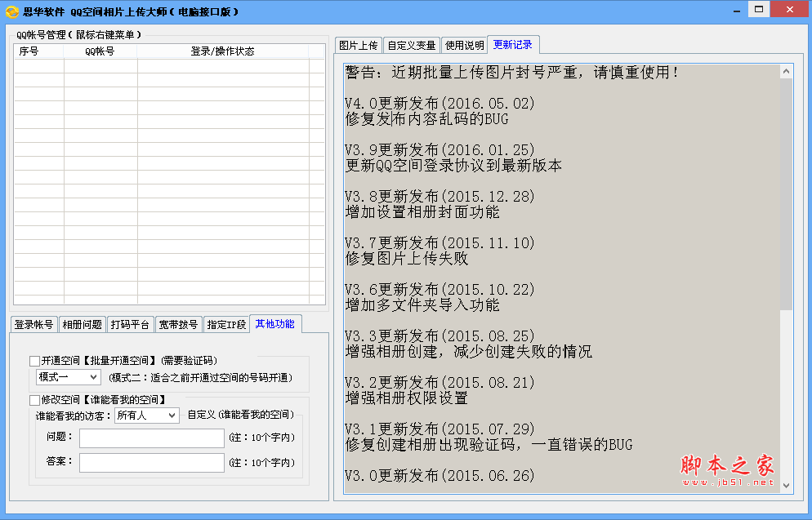Click the QQ帐号 column header
The height and width of the screenshot is (520, 812).
pyautogui.click(x=100, y=51)
